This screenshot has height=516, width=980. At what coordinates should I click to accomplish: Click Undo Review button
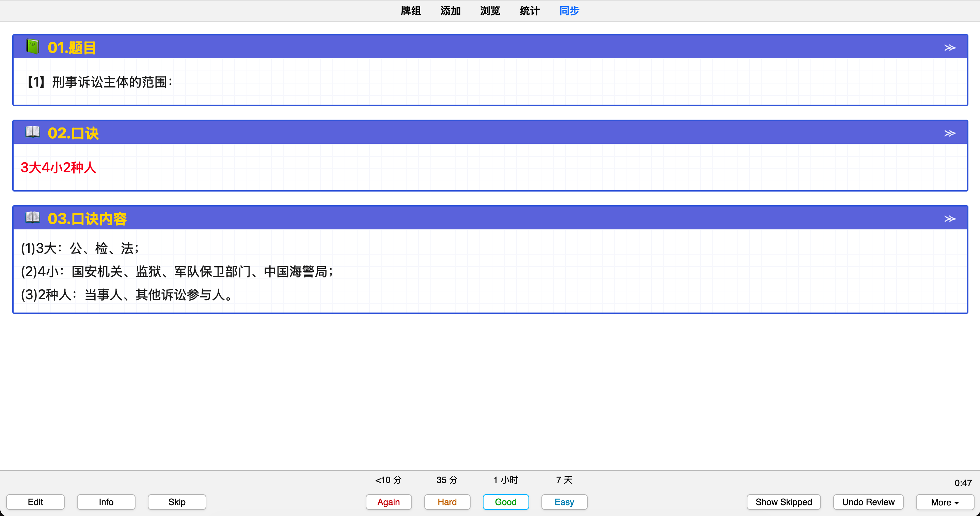click(868, 502)
